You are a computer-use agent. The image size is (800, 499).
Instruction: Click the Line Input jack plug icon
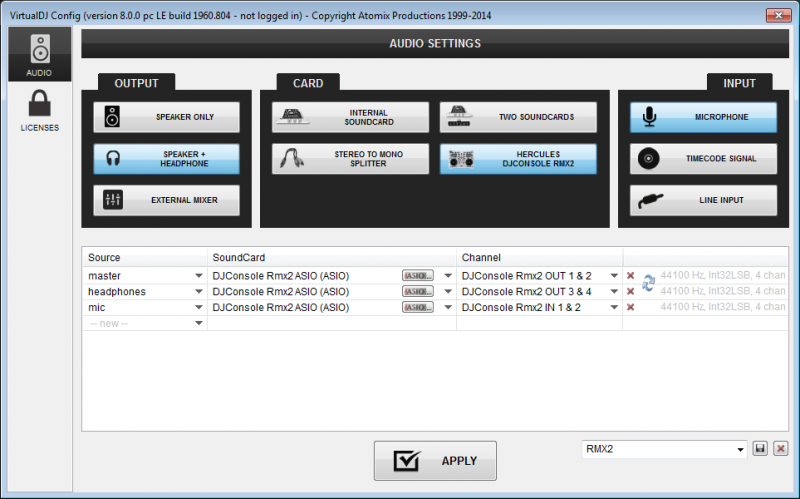[650, 200]
